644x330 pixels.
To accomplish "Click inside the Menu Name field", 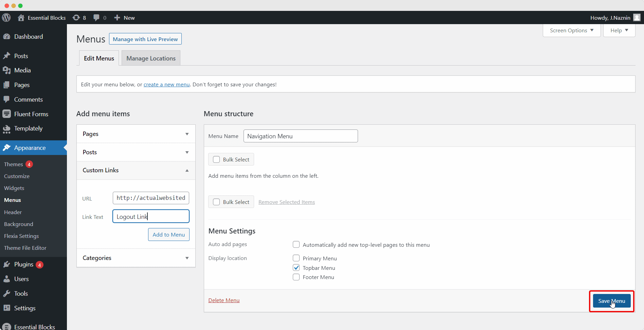I will click(300, 136).
